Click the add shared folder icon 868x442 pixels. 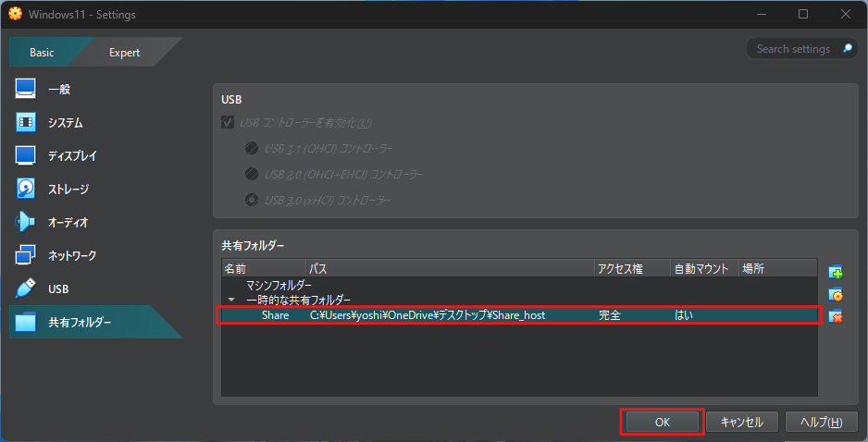[x=836, y=272]
